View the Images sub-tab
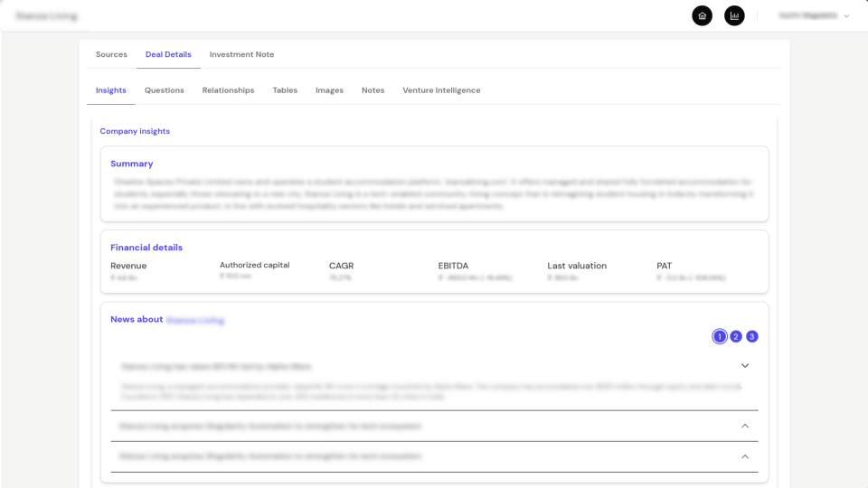 click(x=329, y=90)
